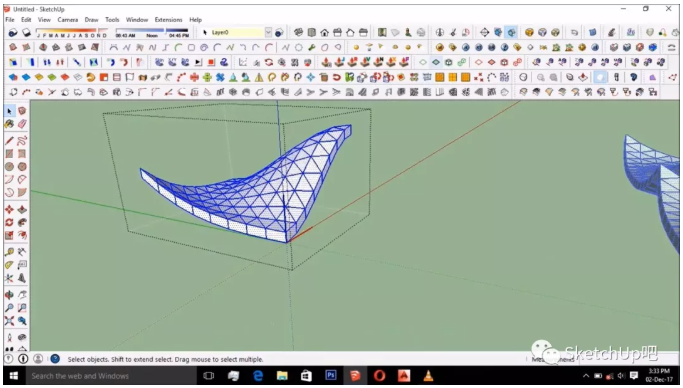Select the Line pencil tool
This screenshot has height=388, width=683.
point(9,141)
